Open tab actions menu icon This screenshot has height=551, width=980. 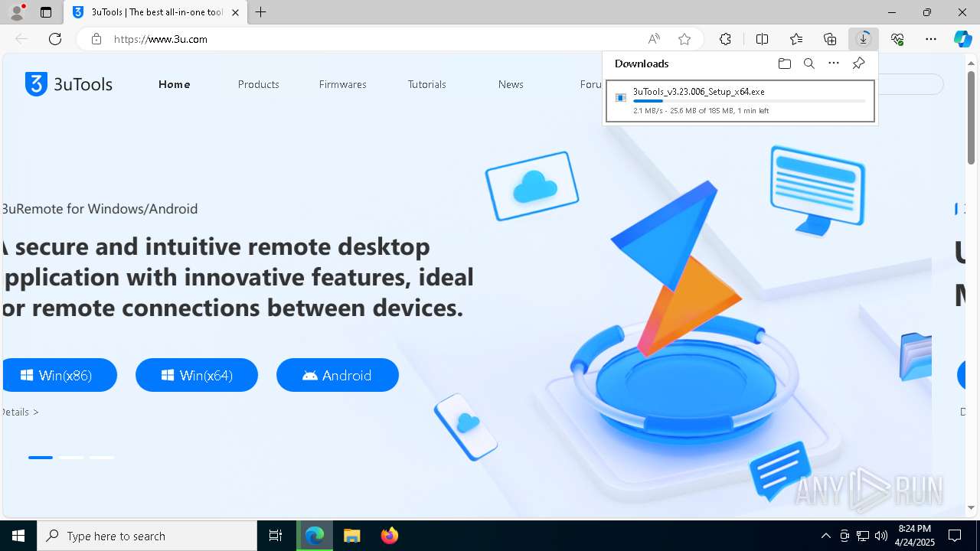pyautogui.click(x=46, y=12)
